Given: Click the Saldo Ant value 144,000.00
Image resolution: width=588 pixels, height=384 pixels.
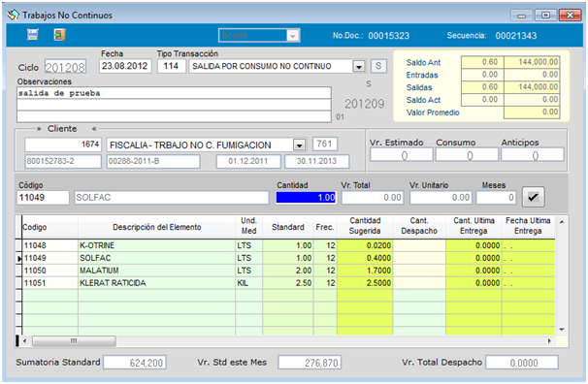Looking at the screenshot, I should (532, 62).
